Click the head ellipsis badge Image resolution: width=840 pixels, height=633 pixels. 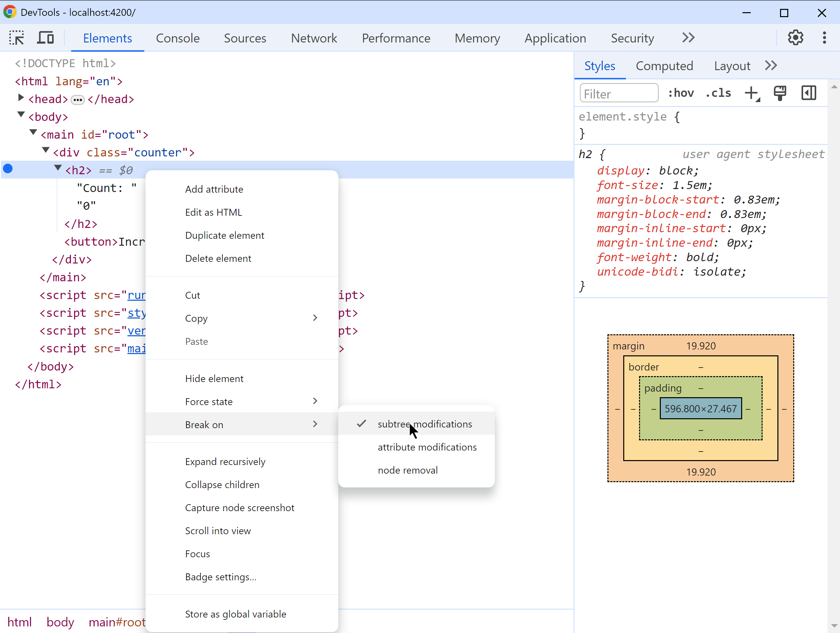point(78,100)
